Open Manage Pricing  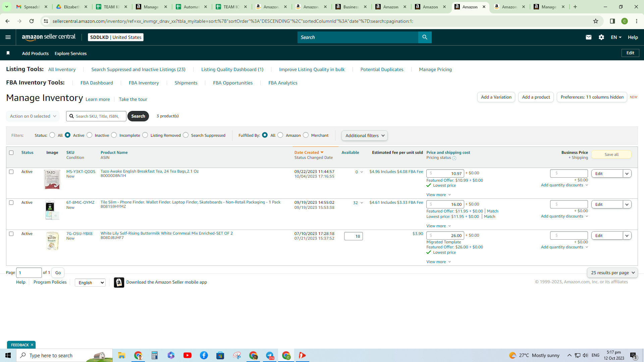(435, 69)
